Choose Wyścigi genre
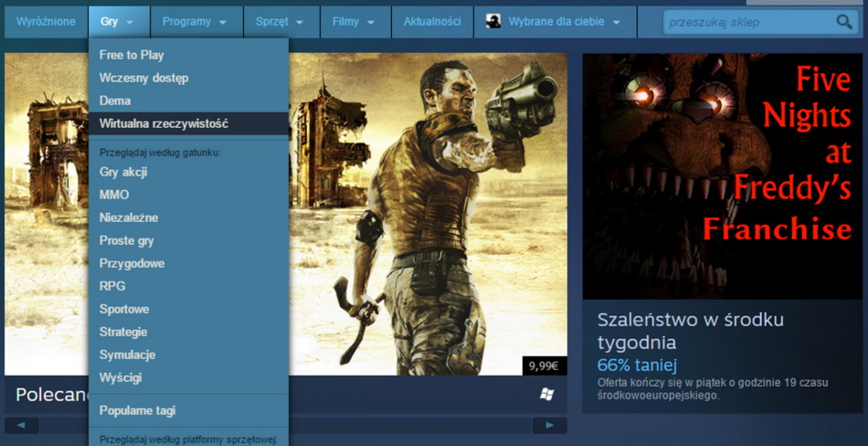The height and width of the screenshot is (446, 868). point(188,377)
